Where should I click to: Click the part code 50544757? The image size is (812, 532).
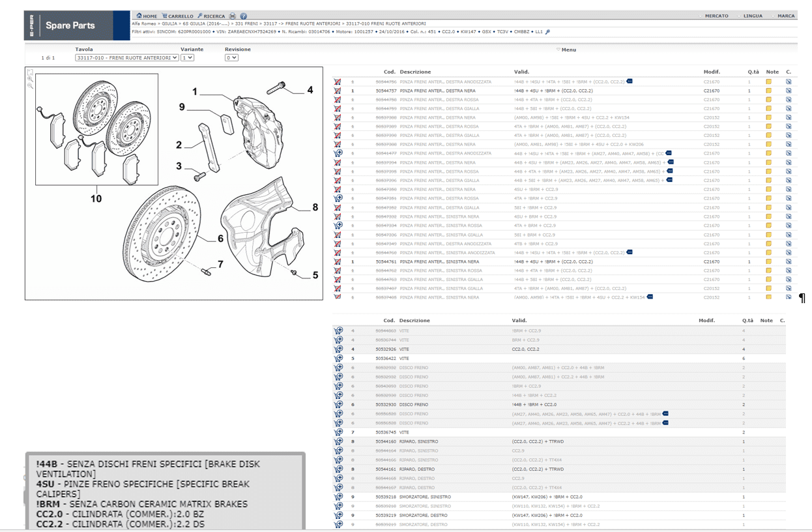(386, 91)
